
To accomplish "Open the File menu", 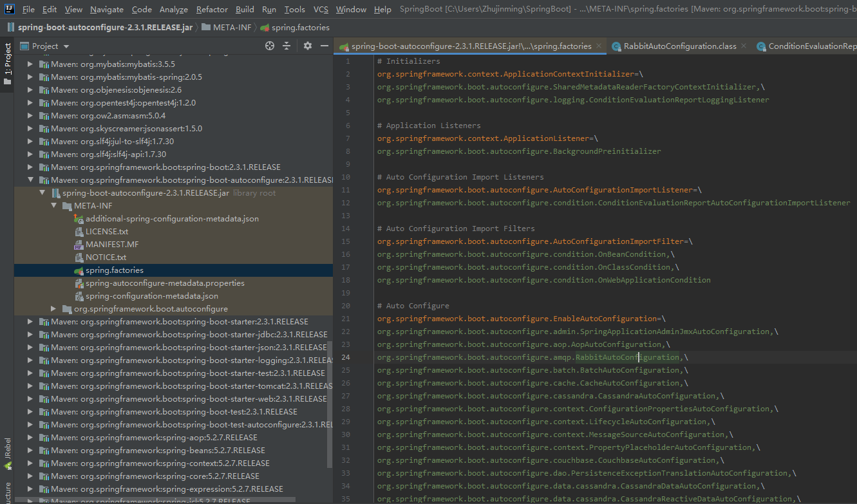I will 28,9.
